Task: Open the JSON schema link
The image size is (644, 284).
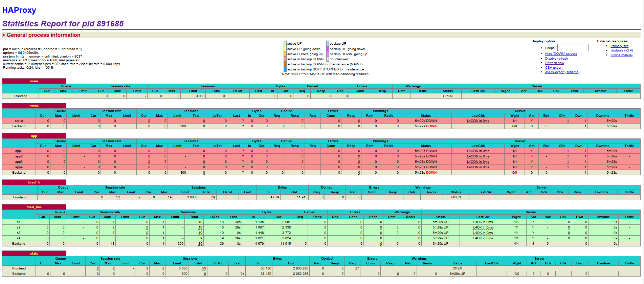Action: [x=572, y=72]
